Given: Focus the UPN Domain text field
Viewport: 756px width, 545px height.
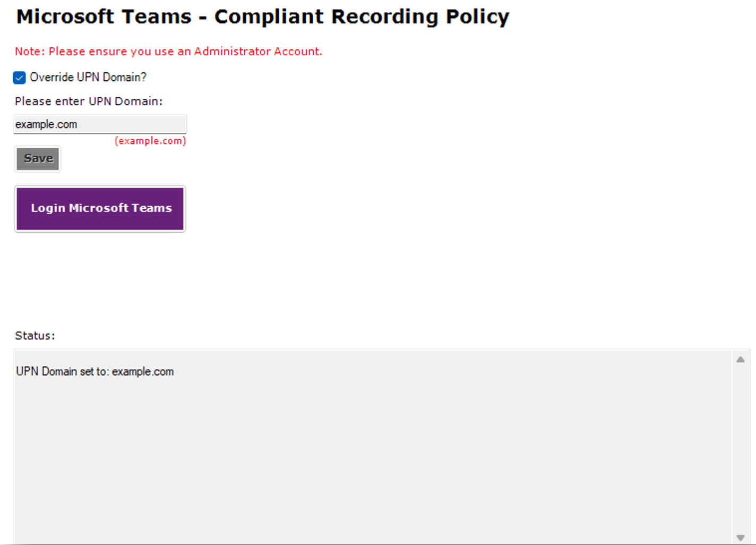Looking at the screenshot, I should pyautogui.click(x=100, y=124).
